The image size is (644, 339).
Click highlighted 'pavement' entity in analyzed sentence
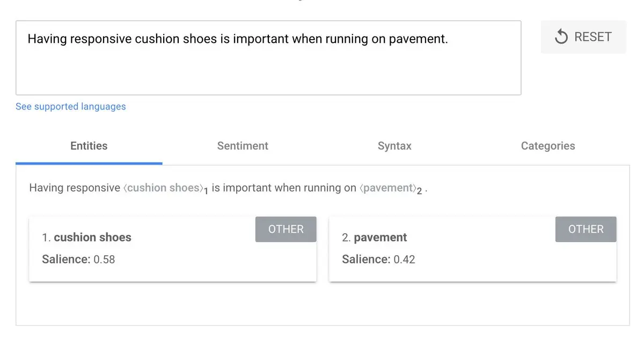(x=386, y=188)
